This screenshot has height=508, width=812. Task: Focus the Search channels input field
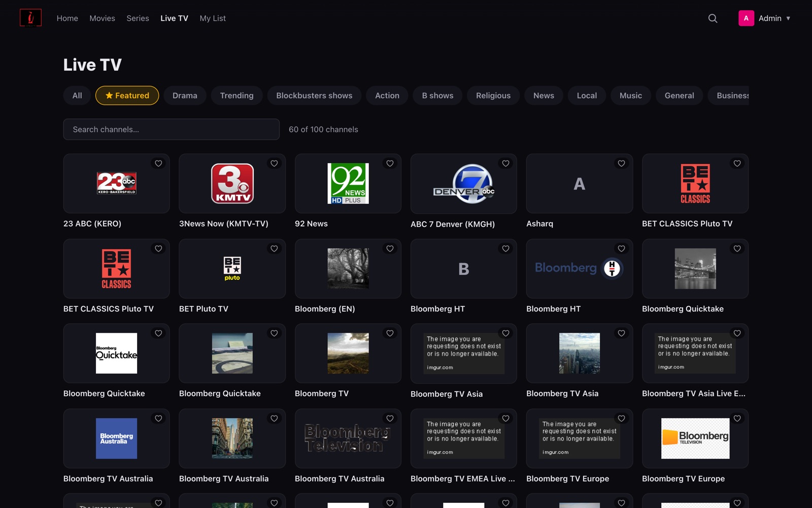171,130
